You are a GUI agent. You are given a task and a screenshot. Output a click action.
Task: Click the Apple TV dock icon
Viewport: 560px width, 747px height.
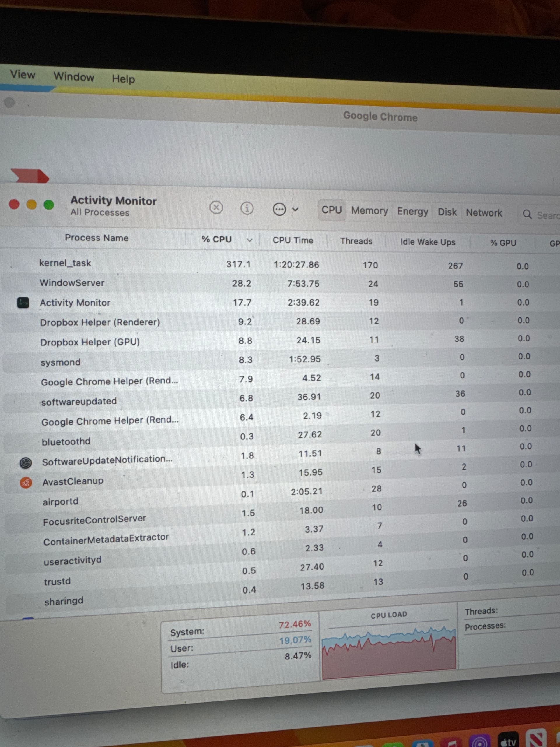[508, 741]
